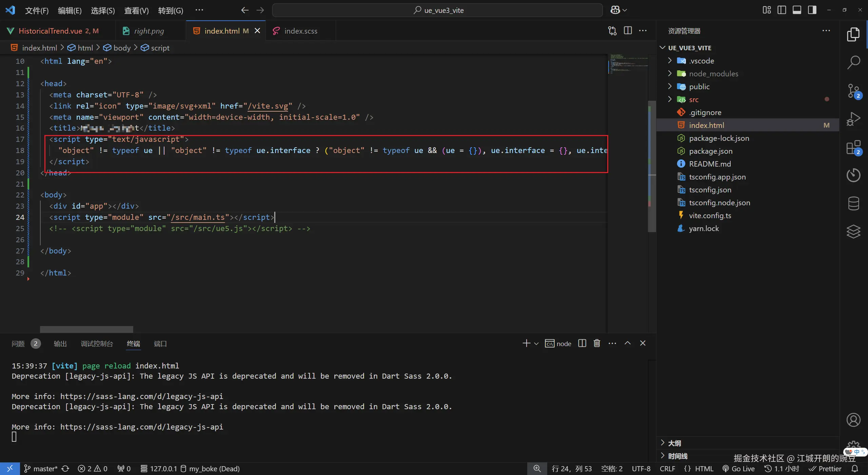Open vite.config.ts in the explorer
The width and height of the screenshot is (868, 475).
point(710,216)
